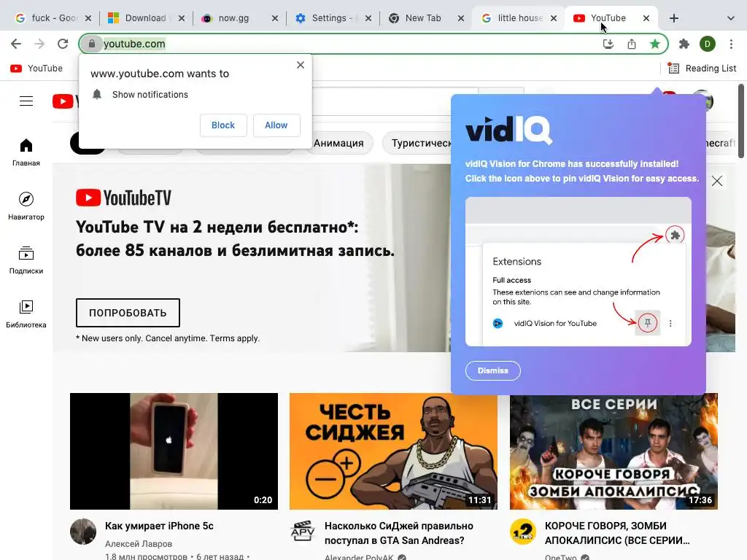The image size is (747, 560).
Task: Close the Settings tab
Action: pyautogui.click(x=368, y=18)
